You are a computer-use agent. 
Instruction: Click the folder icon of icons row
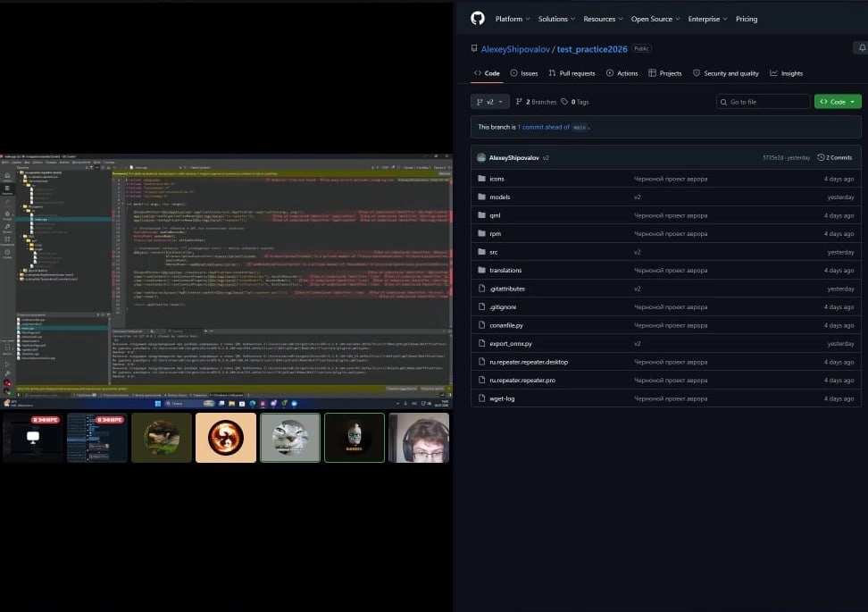pos(481,179)
